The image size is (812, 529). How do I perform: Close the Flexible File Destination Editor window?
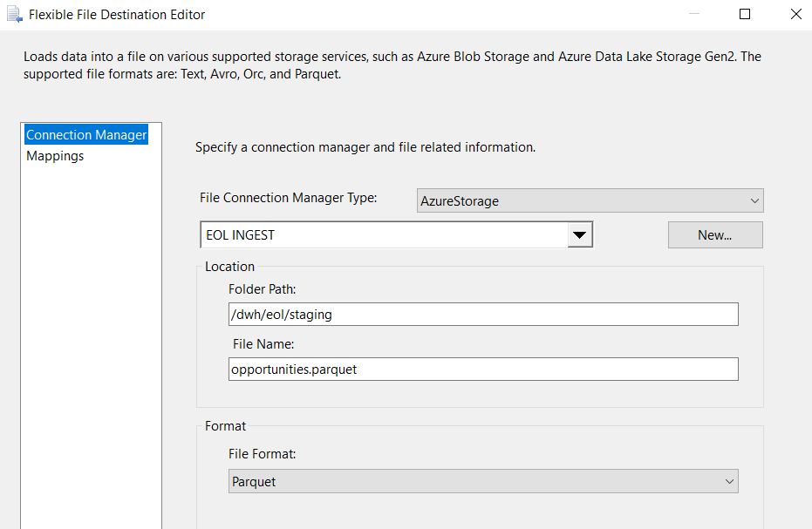click(796, 14)
